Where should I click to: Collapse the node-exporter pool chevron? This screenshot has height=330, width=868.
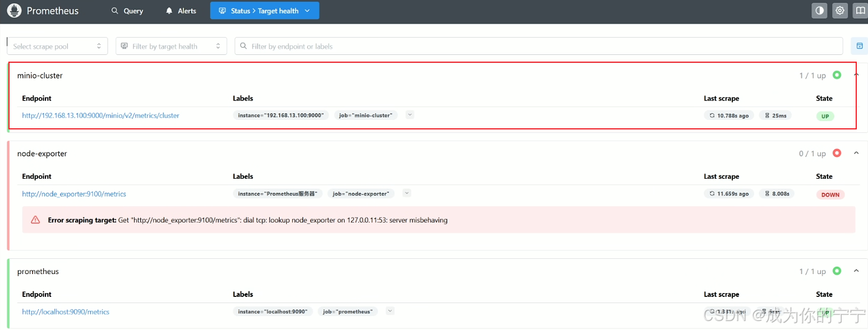[x=856, y=153]
